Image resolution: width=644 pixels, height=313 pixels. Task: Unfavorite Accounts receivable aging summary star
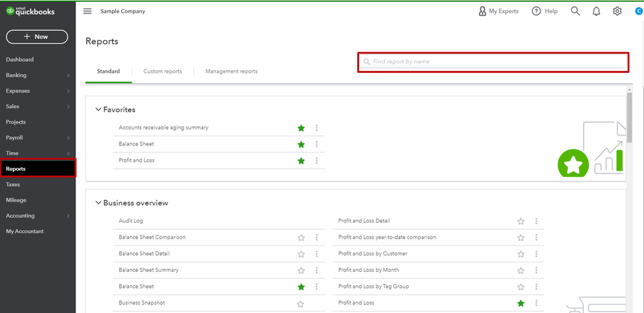(301, 128)
